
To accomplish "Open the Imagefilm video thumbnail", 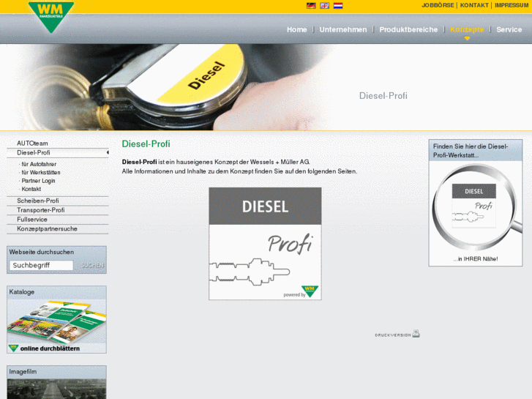I will (x=56, y=389).
